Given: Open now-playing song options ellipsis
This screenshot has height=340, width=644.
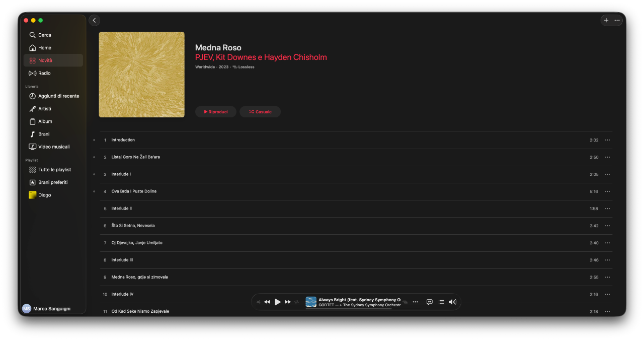Looking at the screenshot, I should click(x=415, y=302).
